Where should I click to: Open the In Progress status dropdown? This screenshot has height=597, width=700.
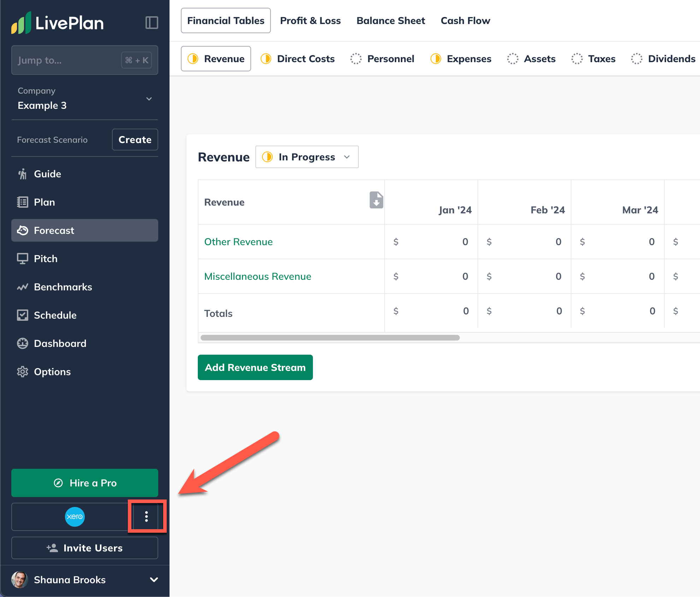click(307, 157)
